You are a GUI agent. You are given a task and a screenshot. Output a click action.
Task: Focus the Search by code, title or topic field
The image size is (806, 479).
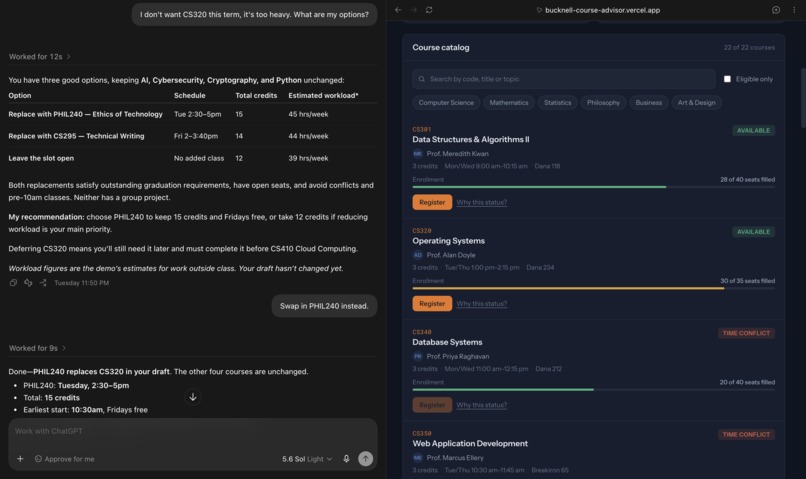click(x=564, y=79)
